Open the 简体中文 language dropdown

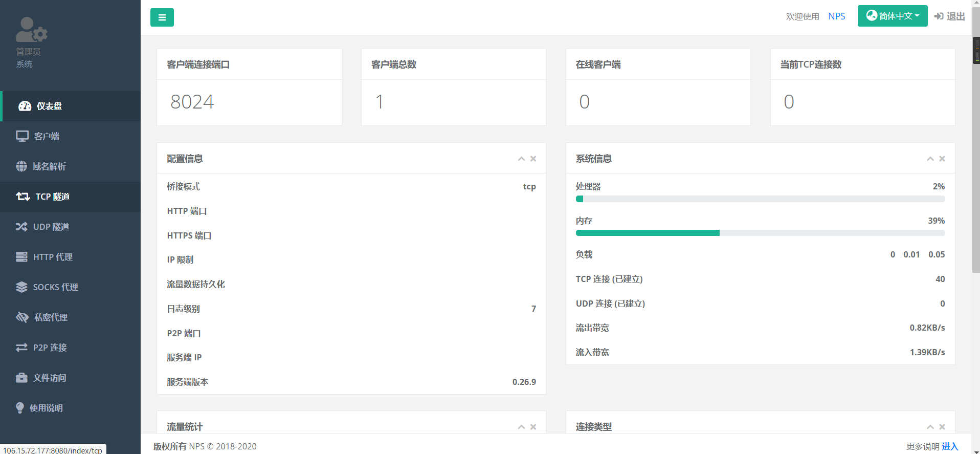[892, 16]
